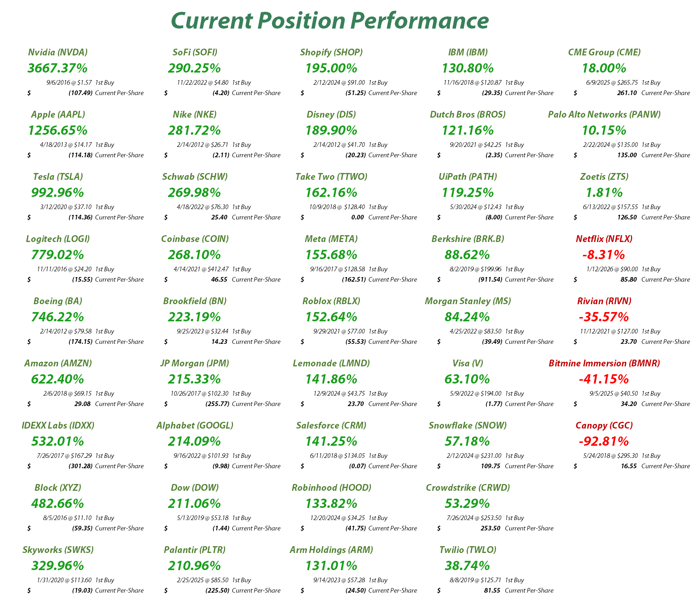This screenshot has height=603, width=700.
Task: Open the Robinhood (HOOD) label
Action: pos(331,488)
